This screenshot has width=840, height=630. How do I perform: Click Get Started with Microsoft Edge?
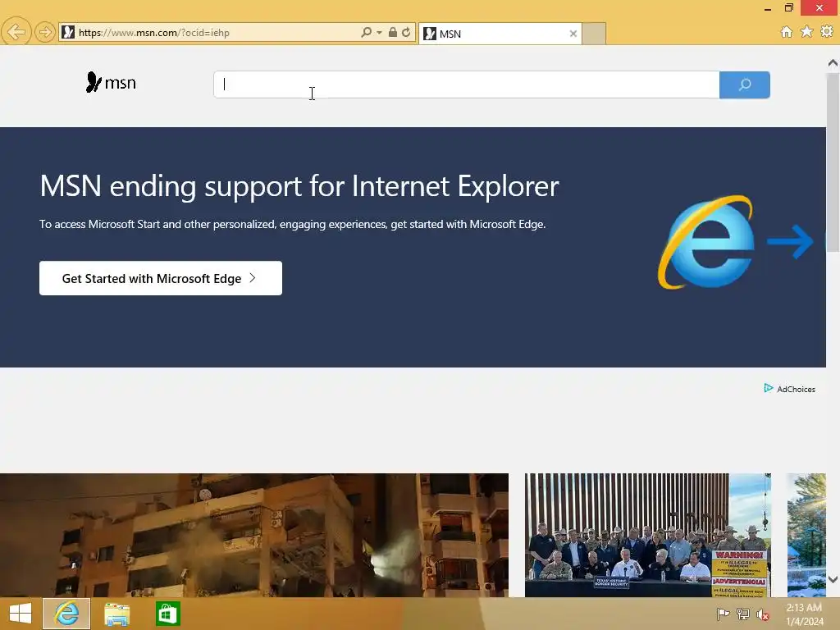[x=161, y=278]
